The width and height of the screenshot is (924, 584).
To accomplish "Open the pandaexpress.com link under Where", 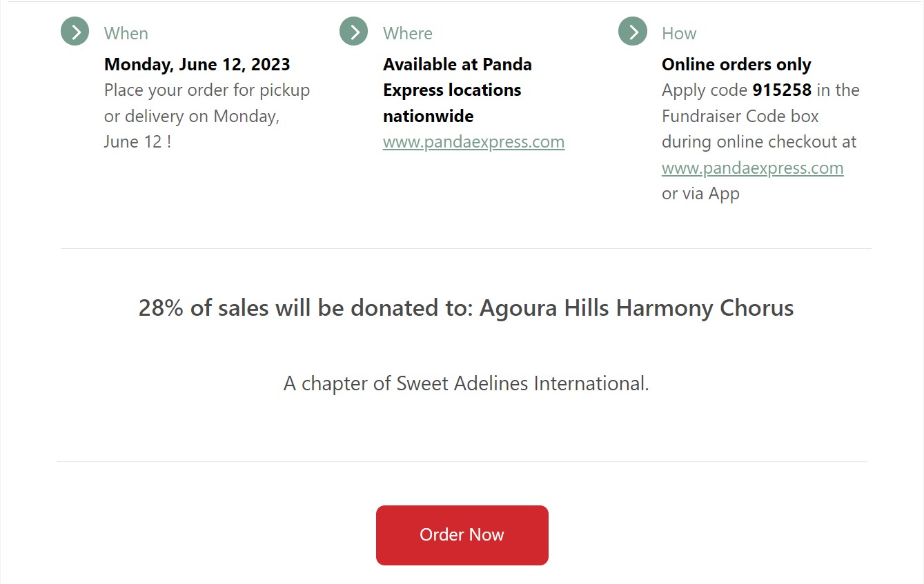I will [473, 142].
